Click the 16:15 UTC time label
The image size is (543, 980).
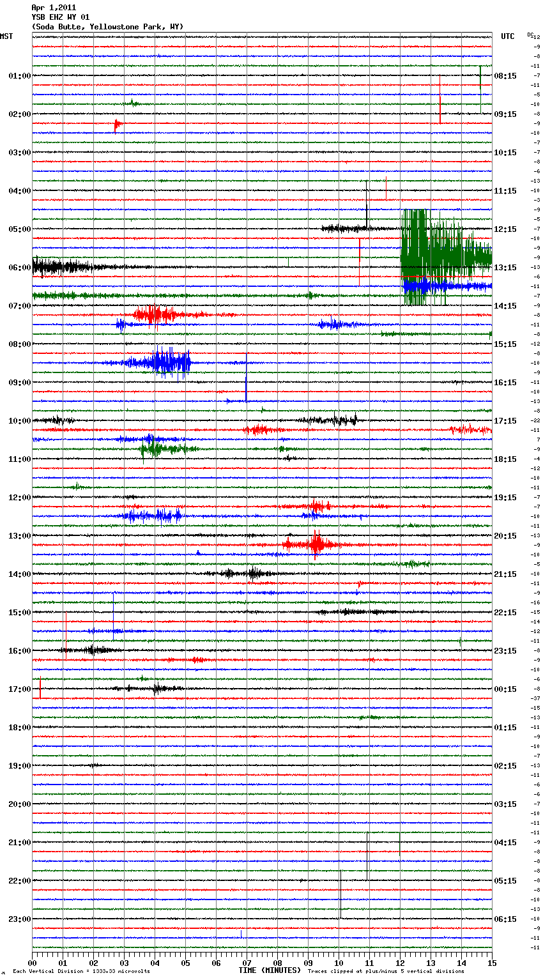pos(505,383)
